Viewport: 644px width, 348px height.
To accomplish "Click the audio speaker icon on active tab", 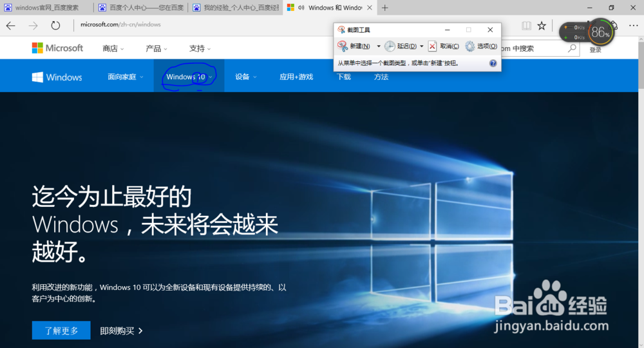I will [x=301, y=8].
